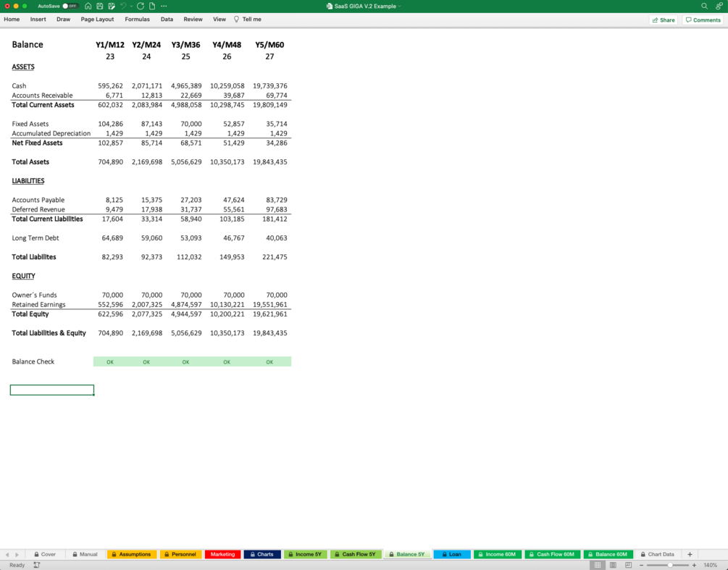
Task: Select Total Assets value 19,843,435
Action: tap(269, 162)
